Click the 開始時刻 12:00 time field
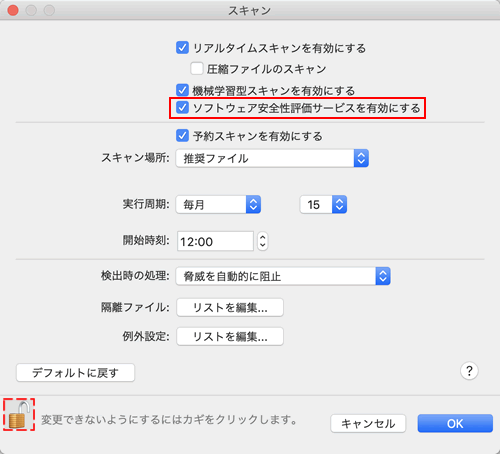 (215, 241)
